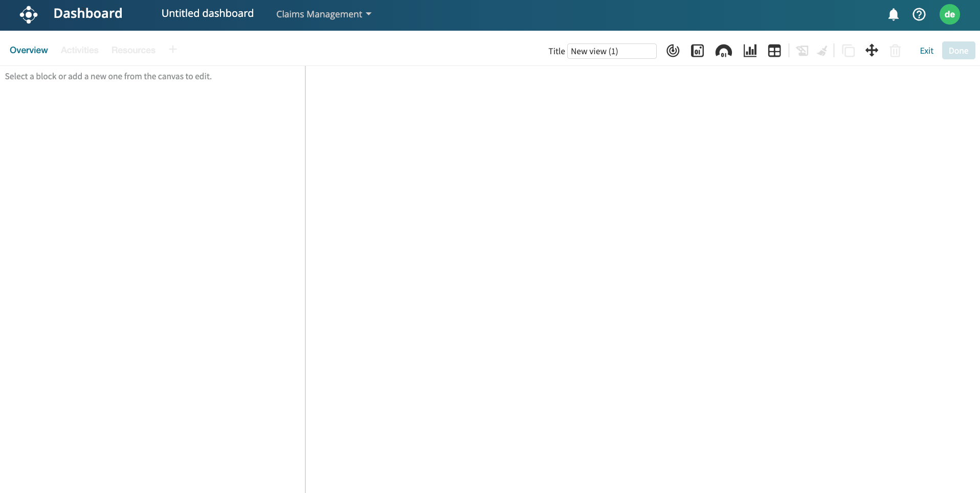980x493 pixels.
Task: Click the Apromore logo icon
Action: 29,14
